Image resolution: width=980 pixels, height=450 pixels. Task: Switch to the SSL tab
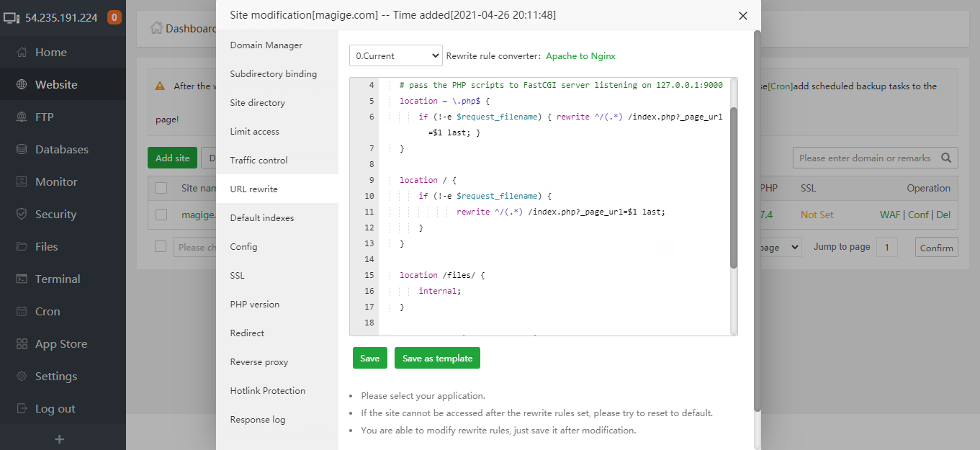coord(238,276)
